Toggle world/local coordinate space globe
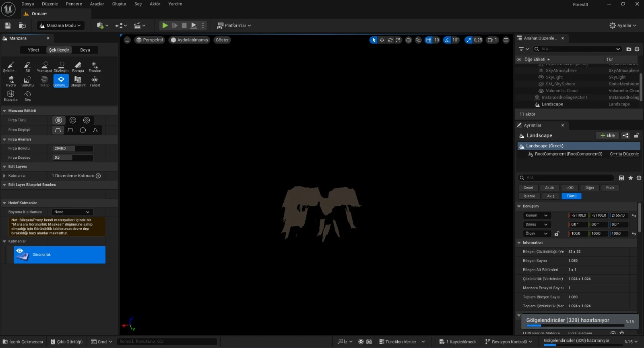 [x=409, y=40]
